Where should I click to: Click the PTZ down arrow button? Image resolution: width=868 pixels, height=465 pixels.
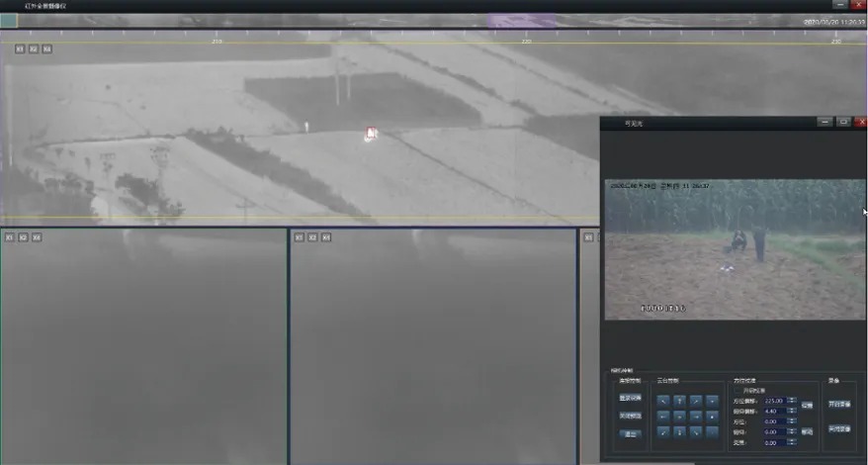679,431
